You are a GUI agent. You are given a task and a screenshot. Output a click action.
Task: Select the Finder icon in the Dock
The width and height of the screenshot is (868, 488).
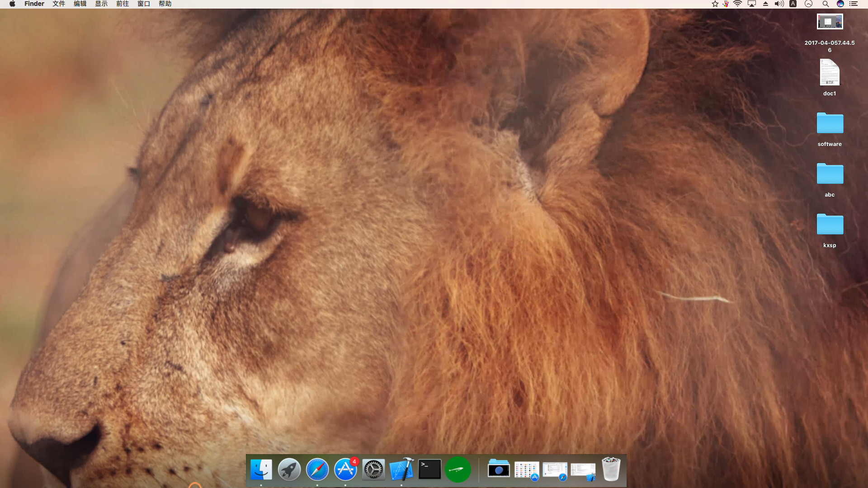261,469
